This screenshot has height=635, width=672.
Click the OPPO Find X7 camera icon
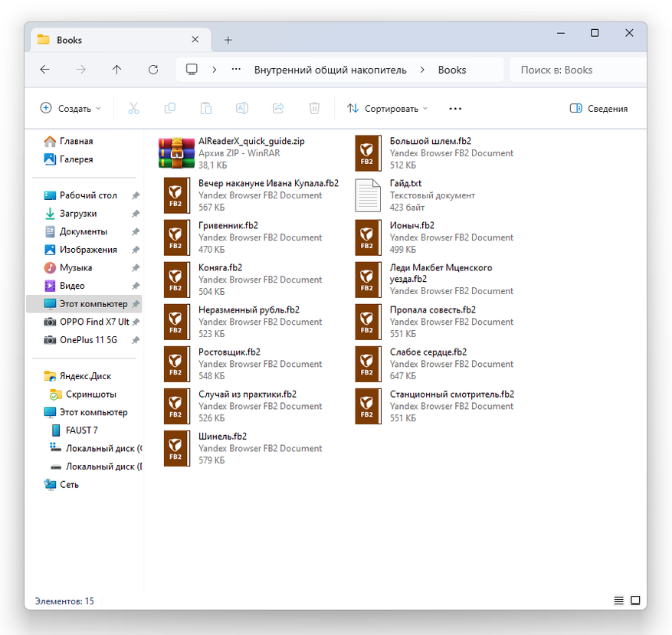[50, 322]
